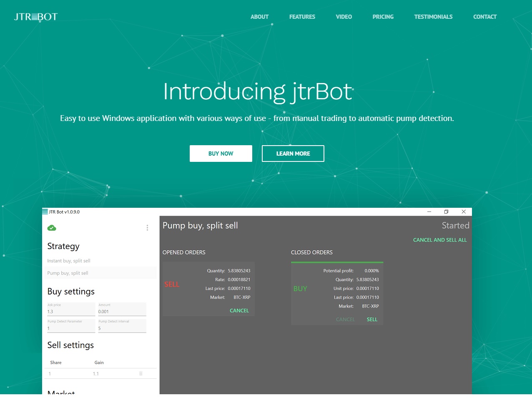This screenshot has height=398, width=532.
Task: Click the JTR BOT logo
Action: 36,17
